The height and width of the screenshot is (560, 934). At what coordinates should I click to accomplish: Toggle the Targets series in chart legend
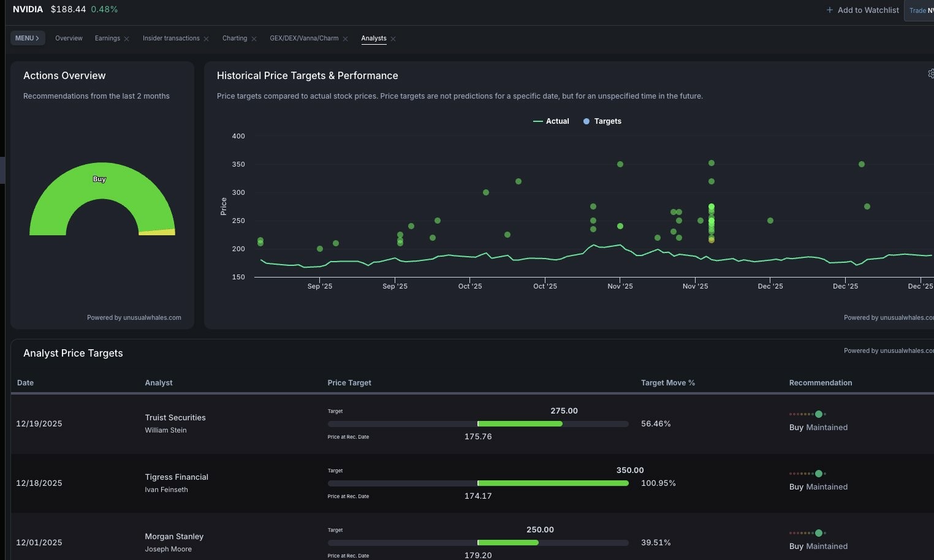[x=602, y=121]
